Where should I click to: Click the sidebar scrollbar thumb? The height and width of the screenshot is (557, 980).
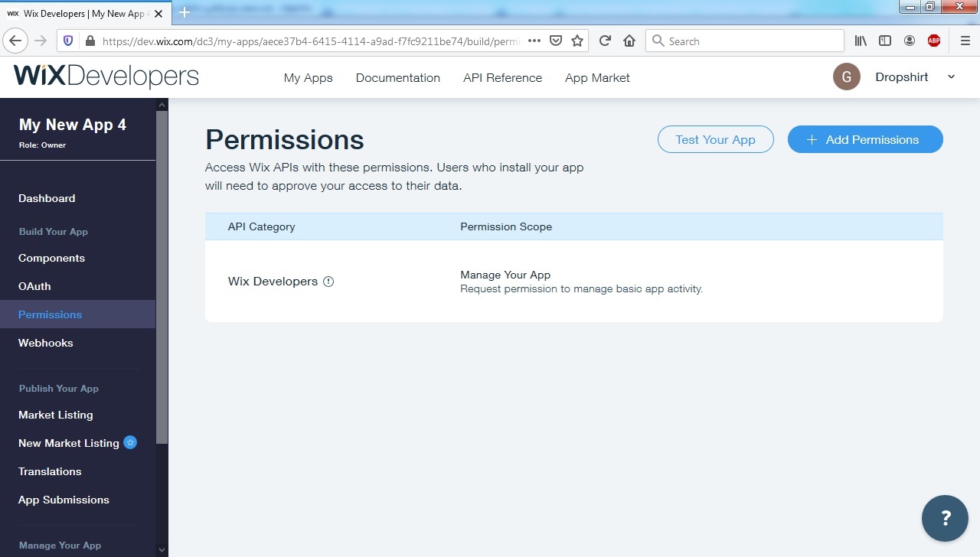tap(162, 277)
